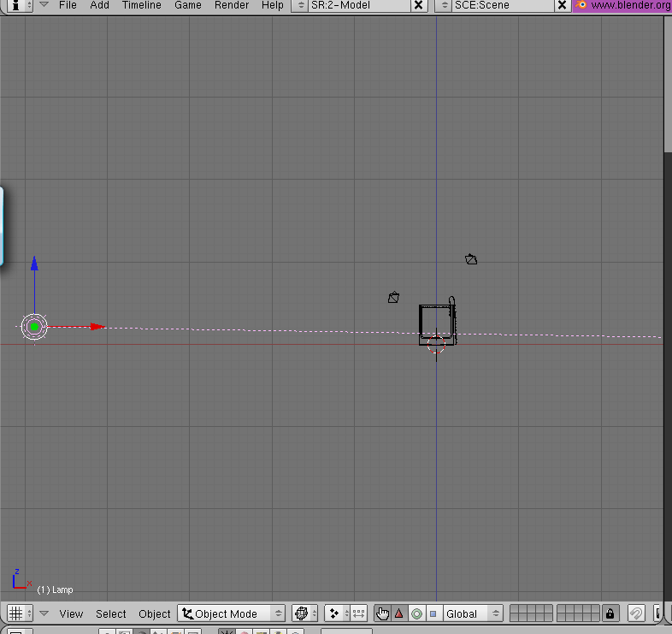Toggle the 3D transform manipulator hand icon

(x=382, y=613)
